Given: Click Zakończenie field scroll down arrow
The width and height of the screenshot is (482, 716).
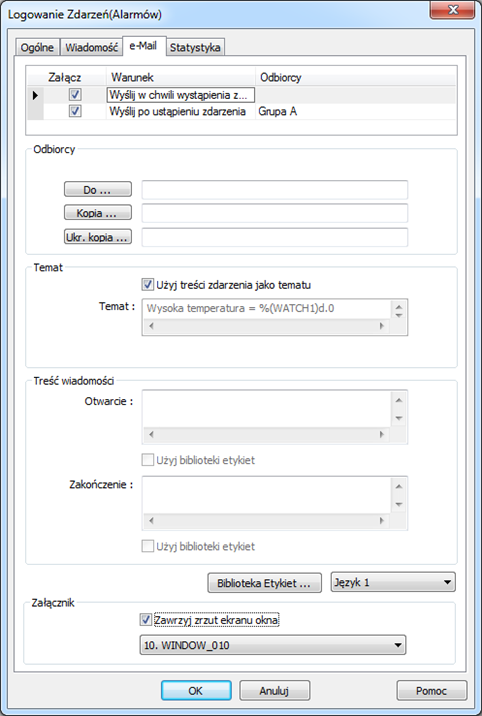Looking at the screenshot, I should [x=399, y=505].
